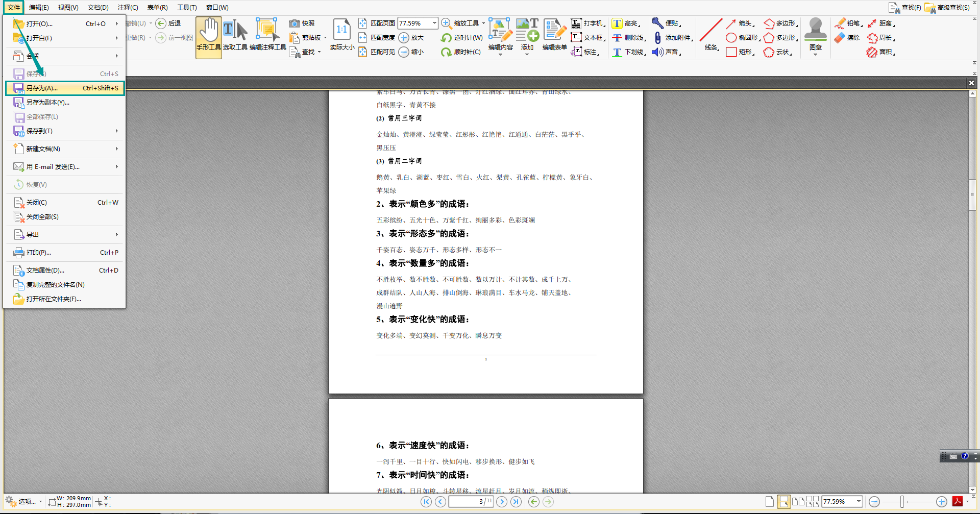The image size is (980, 514).
Task: Switch to continuous facing layout in status bar
Action: pyautogui.click(x=813, y=502)
